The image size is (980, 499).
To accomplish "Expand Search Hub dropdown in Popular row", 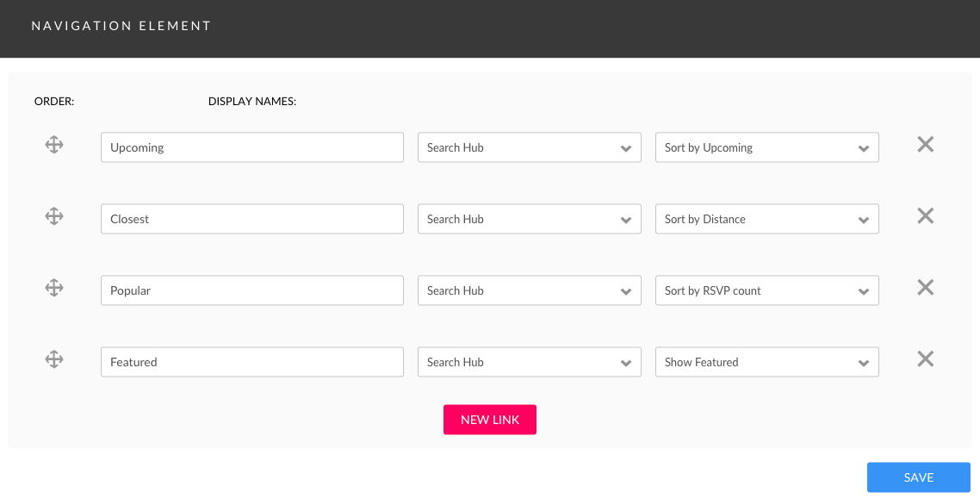I will [530, 290].
